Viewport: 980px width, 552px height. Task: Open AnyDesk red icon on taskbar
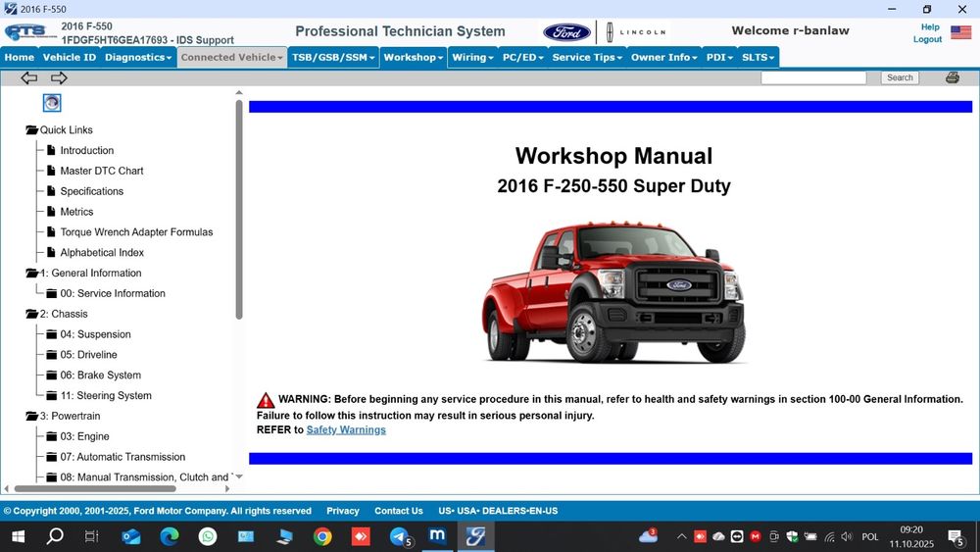(361, 536)
